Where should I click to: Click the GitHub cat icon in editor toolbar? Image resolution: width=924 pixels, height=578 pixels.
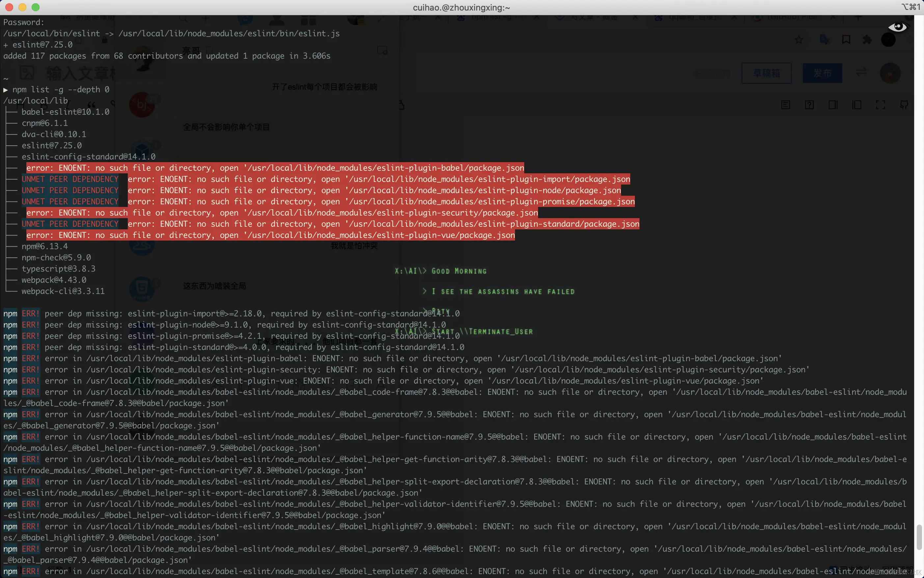click(x=904, y=105)
